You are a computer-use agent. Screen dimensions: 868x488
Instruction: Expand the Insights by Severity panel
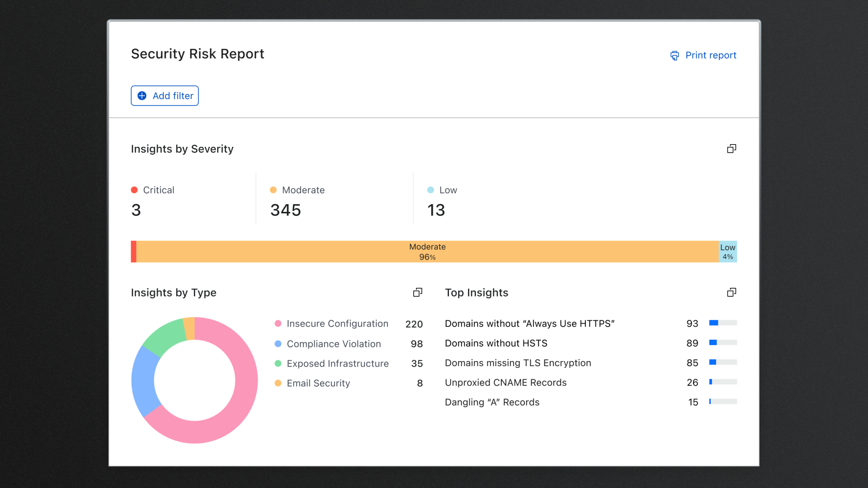tap(731, 149)
